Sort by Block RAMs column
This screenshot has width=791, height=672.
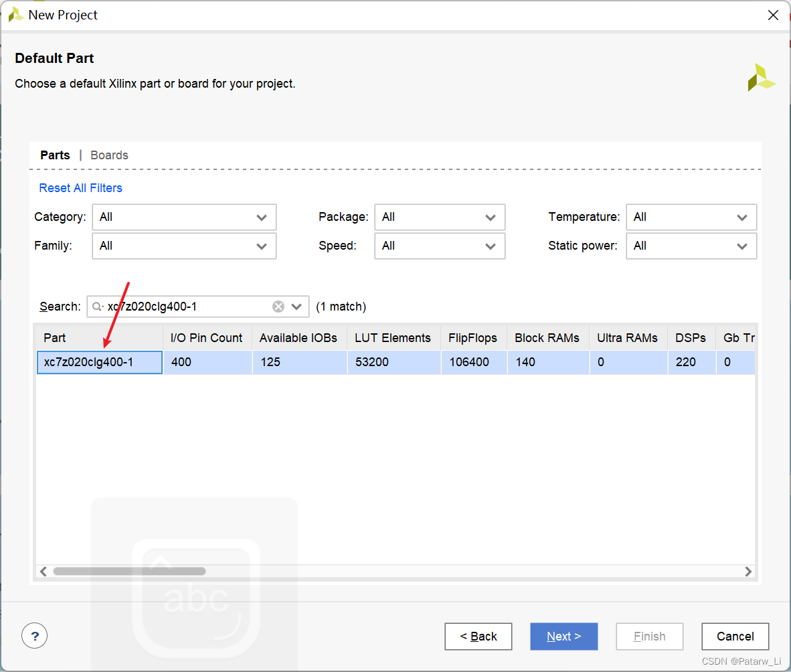(x=548, y=338)
